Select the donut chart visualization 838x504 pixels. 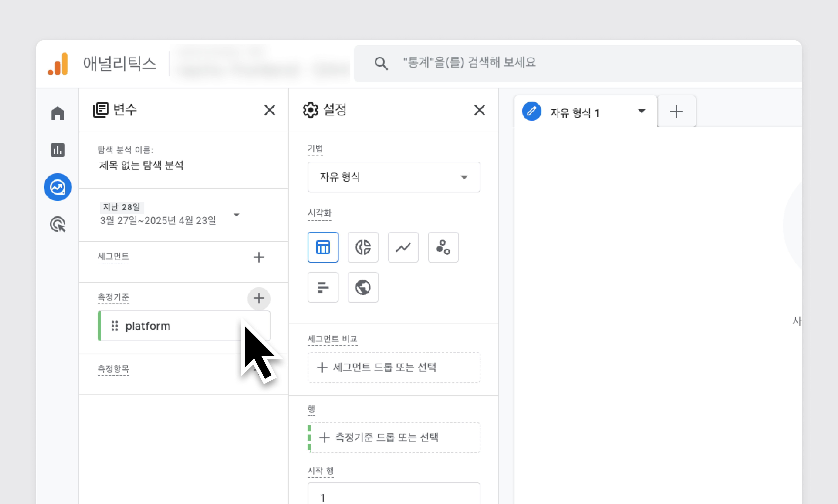(x=363, y=247)
